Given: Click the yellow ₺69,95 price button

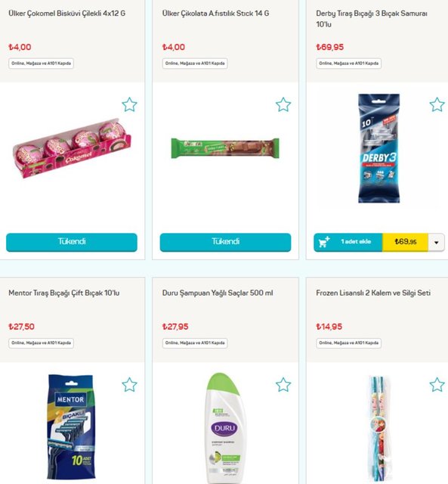Looking at the screenshot, I should [405, 242].
